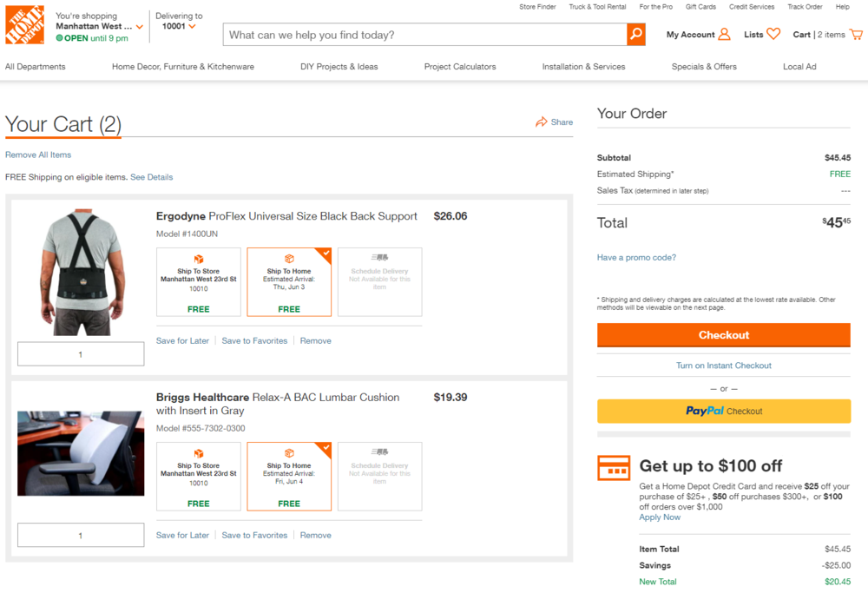Click the PayPal Checkout button
Viewport: 868px width, 593px height.
tap(723, 412)
